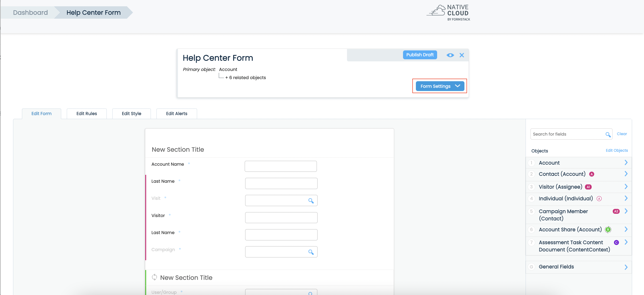Switch to the Edit Alerts tab
Screen dimensions: 644x295
pos(177,113)
